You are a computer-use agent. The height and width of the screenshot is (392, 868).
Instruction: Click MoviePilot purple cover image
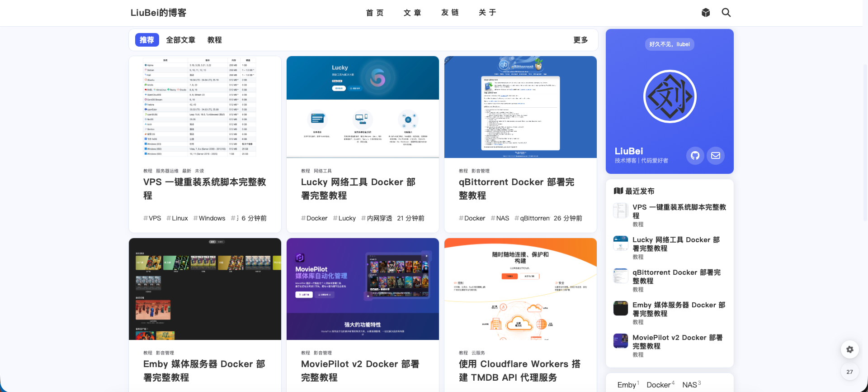point(363,289)
